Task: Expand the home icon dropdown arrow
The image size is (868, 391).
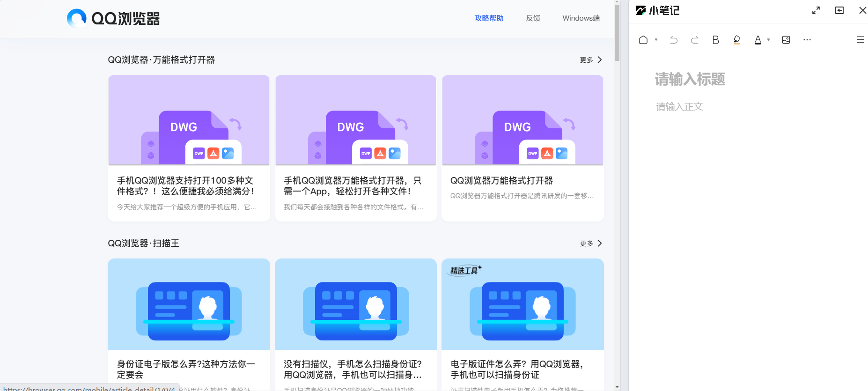Action: [x=656, y=40]
